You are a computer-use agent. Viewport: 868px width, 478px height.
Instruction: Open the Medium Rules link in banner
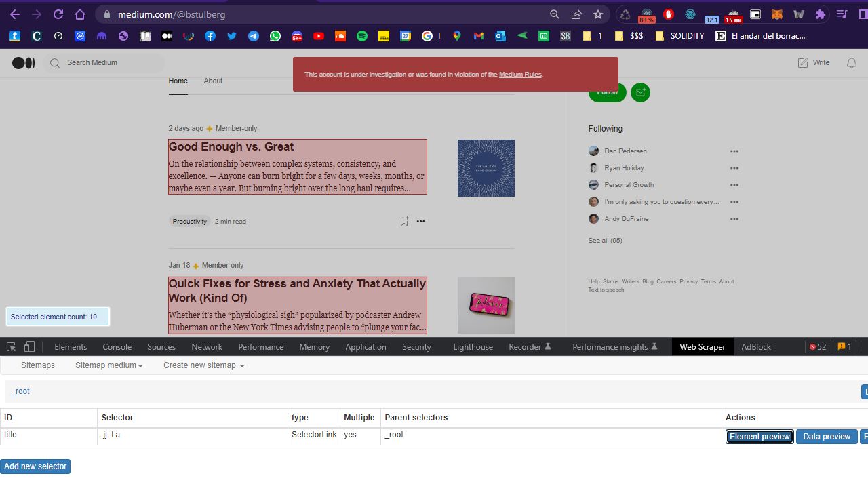tap(520, 75)
